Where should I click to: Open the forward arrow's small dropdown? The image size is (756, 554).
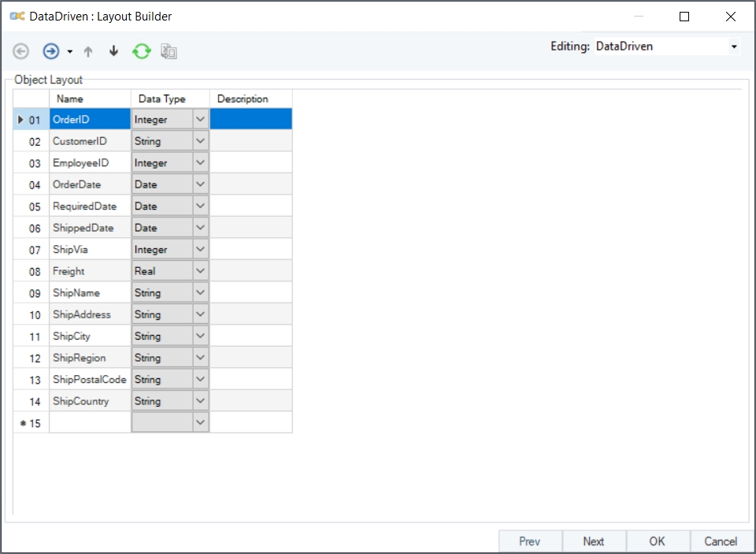coord(69,52)
